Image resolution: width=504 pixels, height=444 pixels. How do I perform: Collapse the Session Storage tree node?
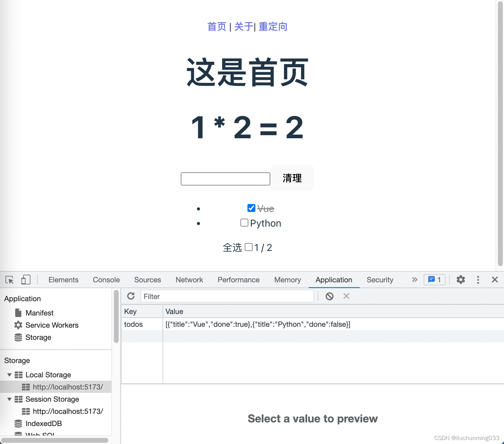pyautogui.click(x=9, y=399)
